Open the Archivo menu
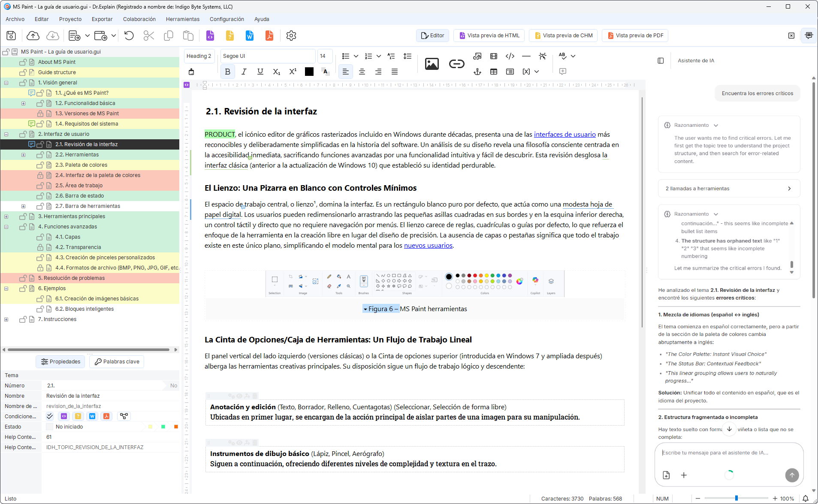Image resolution: width=818 pixels, height=504 pixels. pyautogui.click(x=15, y=19)
